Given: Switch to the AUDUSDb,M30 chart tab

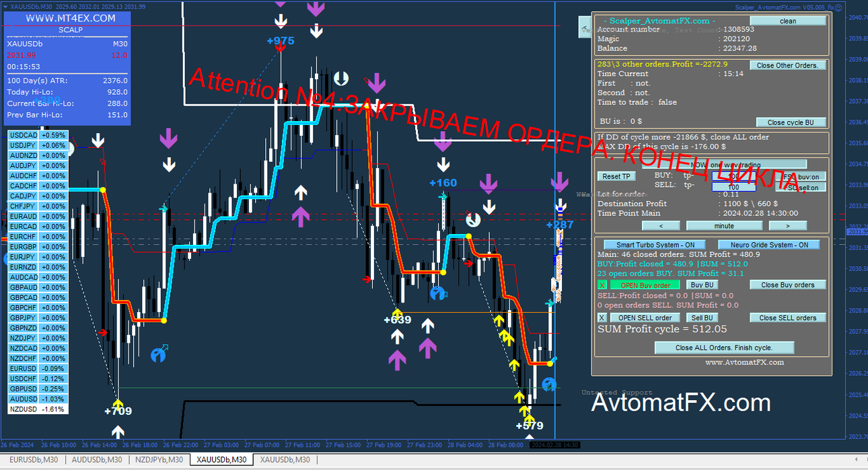Looking at the screenshot, I should (x=97, y=460).
